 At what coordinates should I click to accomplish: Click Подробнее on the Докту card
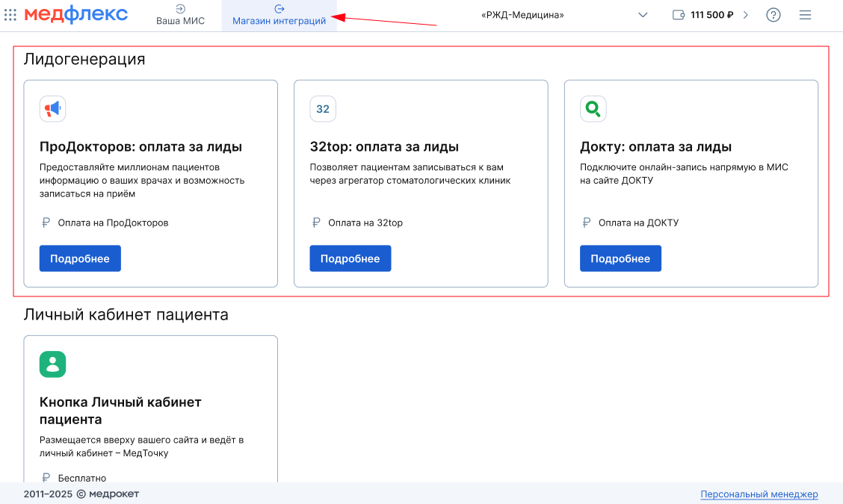(620, 258)
